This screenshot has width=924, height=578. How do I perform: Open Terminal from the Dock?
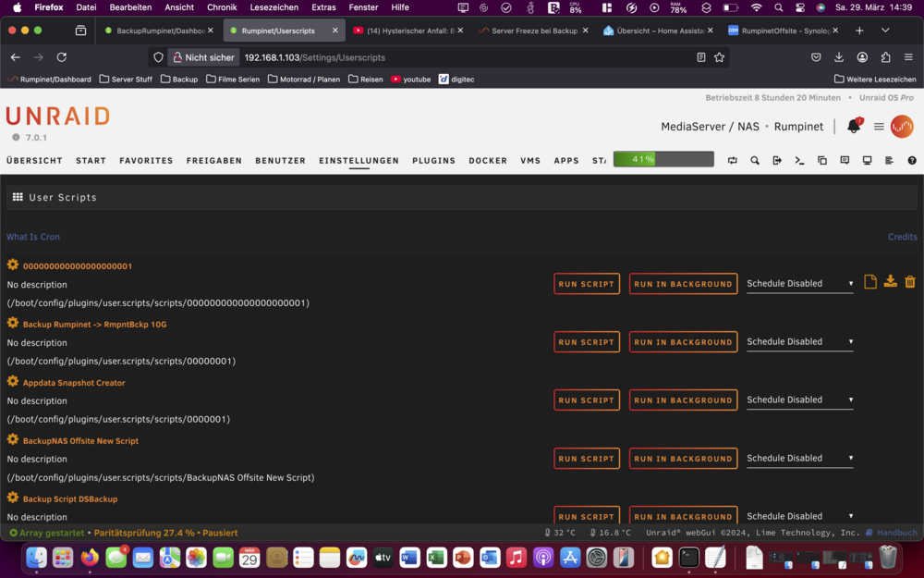[688, 557]
